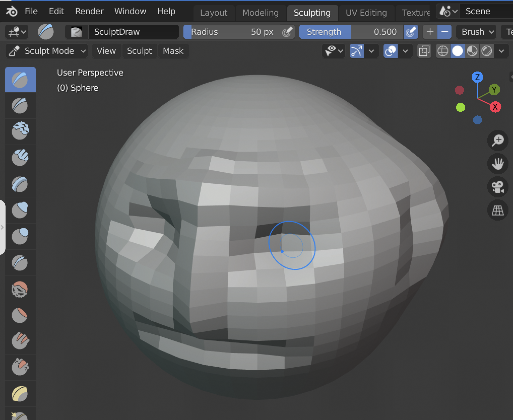Click the subtract direction minus button
The height and width of the screenshot is (420, 513).
coord(444,32)
